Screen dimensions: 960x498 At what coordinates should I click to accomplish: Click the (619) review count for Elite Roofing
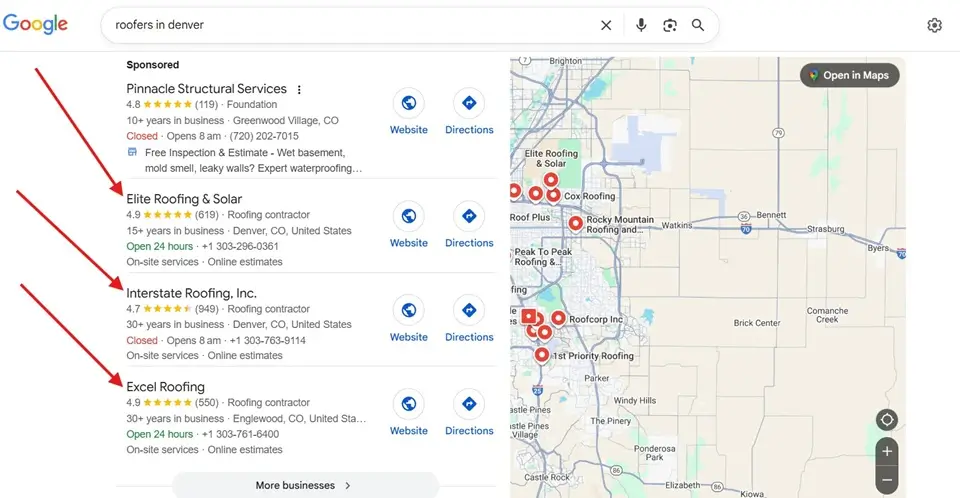click(206, 215)
